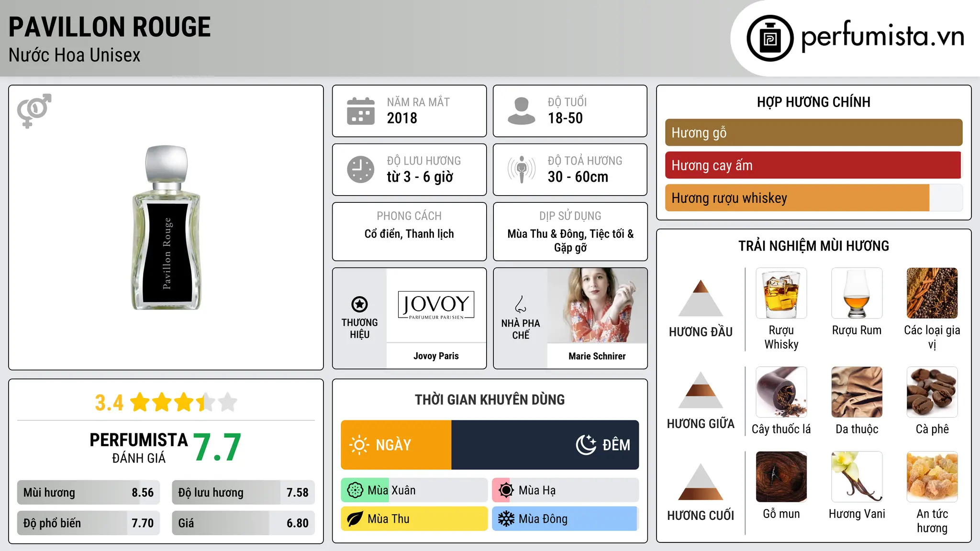Click the THỜI GIAN KHUYÊN DÙNG heading
The width and height of the screenshot is (980, 551).
tap(490, 399)
